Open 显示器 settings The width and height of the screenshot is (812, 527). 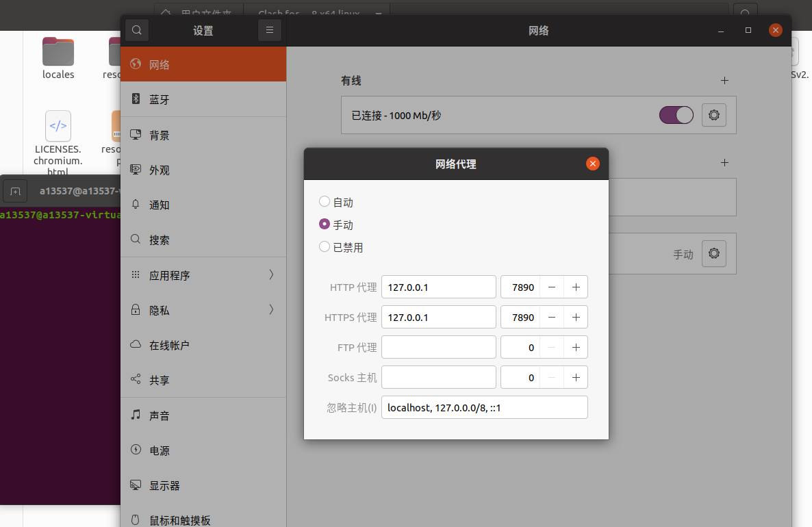[203, 485]
